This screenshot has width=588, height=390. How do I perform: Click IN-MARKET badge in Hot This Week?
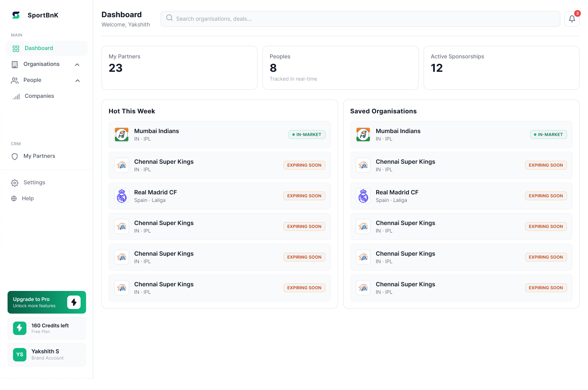pyautogui.click(x=307, y=135)
